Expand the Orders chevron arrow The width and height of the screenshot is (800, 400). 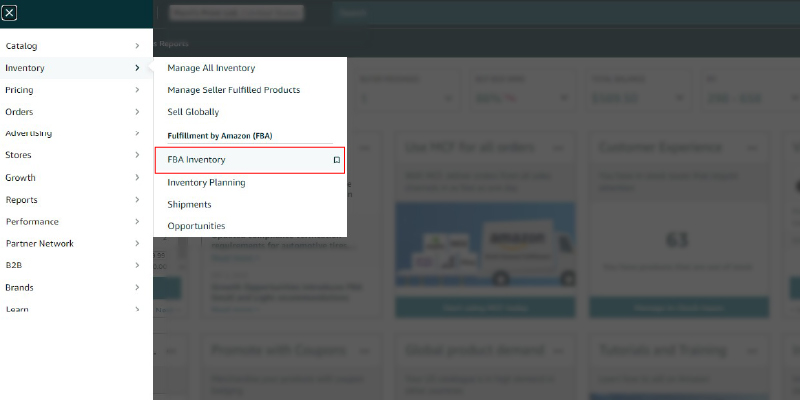[x=137, y=112]
